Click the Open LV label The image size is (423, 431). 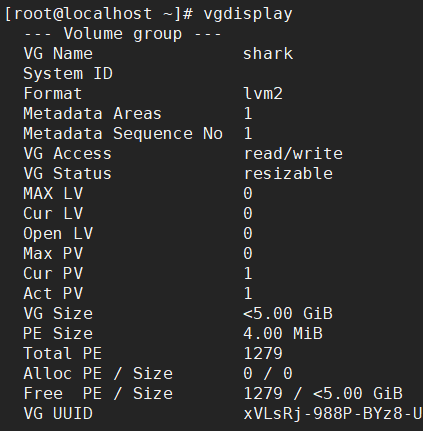[58, 234]
